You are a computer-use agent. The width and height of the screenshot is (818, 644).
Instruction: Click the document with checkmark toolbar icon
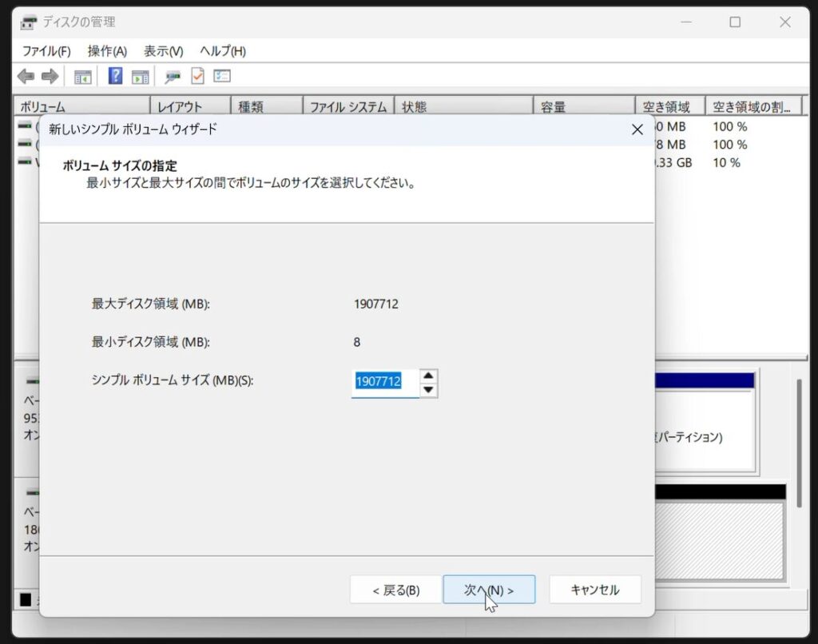pyautogui.click(x=197, y=77)
